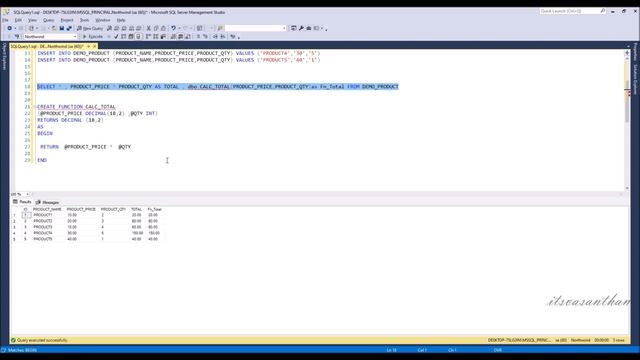Open the View menu

point(32,20)
